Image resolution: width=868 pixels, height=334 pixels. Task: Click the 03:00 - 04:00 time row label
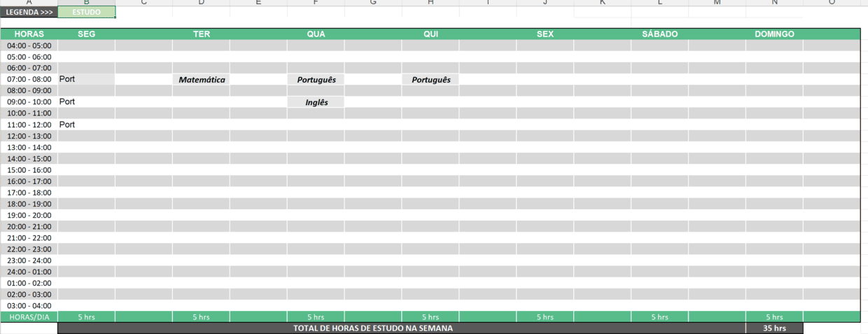[x=29, y=305]
